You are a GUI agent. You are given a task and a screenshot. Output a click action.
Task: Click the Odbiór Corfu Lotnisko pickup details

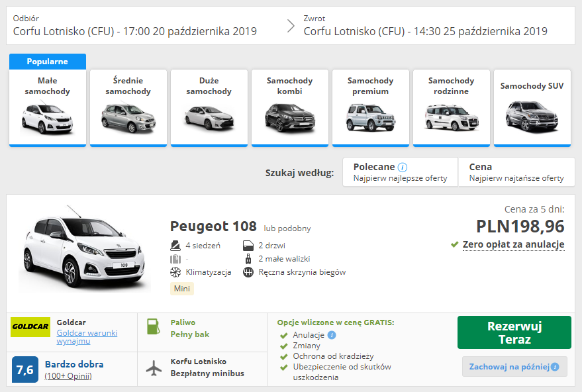point(134,26)
